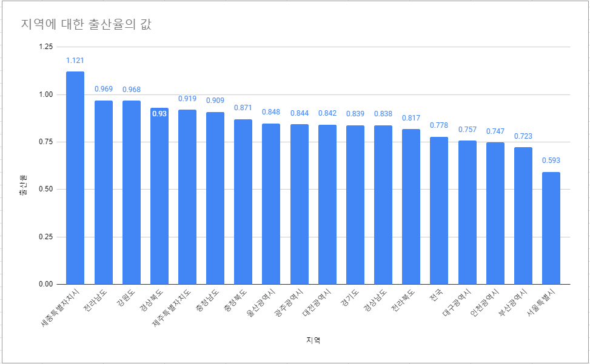The height and width of the screenshot is (364, 590).
Task: Select the data label 0.723
Action: (x=523, y=136)
